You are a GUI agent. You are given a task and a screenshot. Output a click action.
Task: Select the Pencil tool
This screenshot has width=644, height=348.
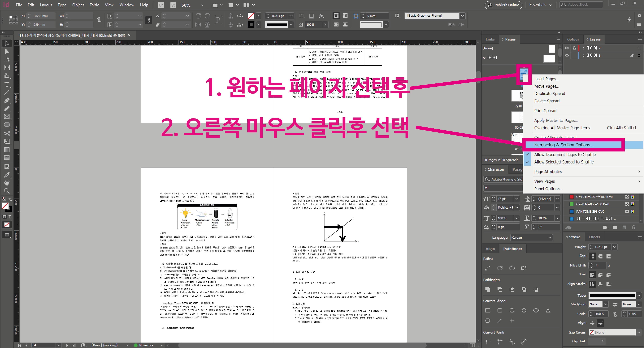(x=7, y=109)
